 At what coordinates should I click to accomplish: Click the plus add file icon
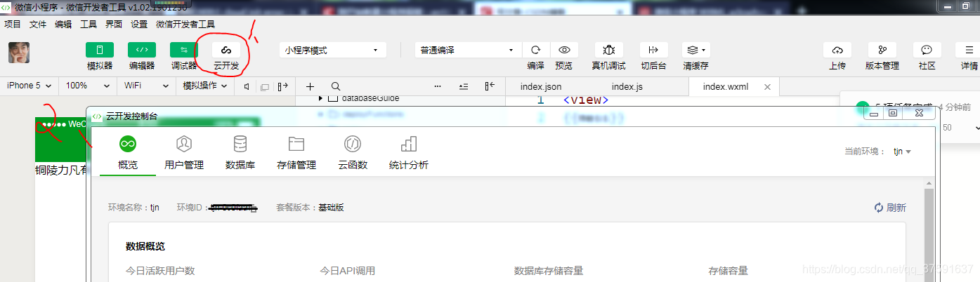(311, 86)
